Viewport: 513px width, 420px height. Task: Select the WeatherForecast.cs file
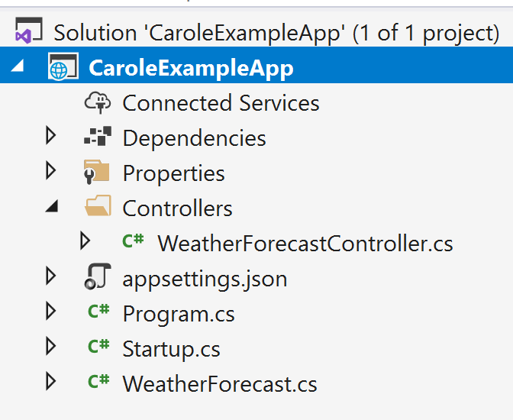(220, 383)
